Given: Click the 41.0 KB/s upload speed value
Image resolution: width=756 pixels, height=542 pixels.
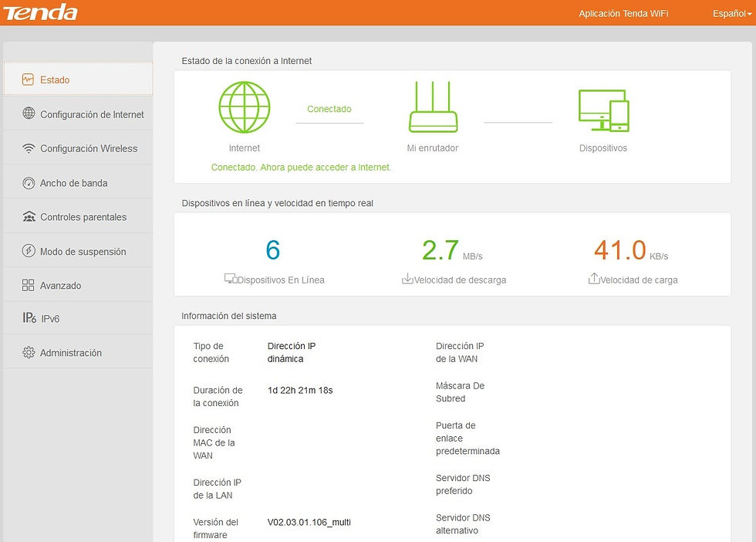Looking at the screenshot, I should click(x=631, y=250).
